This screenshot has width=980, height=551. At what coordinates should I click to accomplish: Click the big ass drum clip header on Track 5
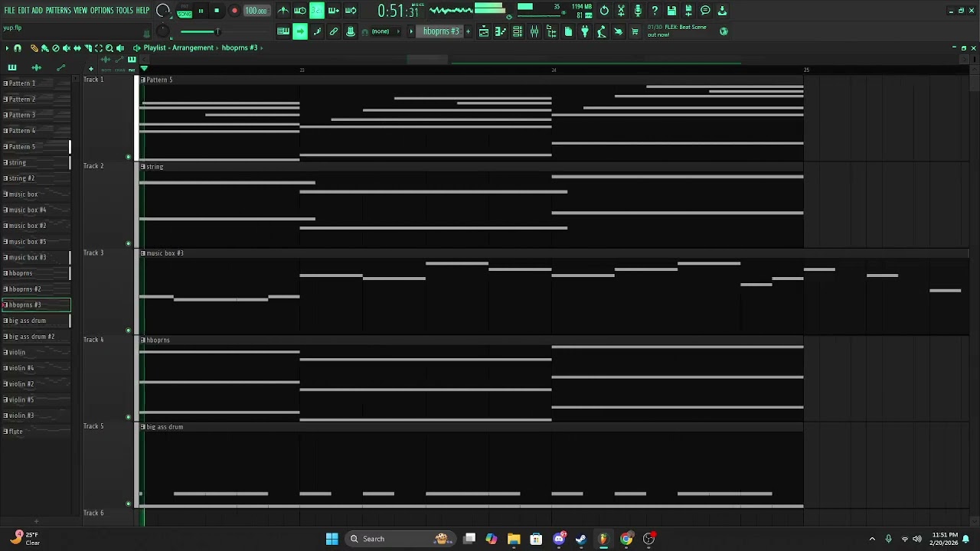tap(472, 427)
